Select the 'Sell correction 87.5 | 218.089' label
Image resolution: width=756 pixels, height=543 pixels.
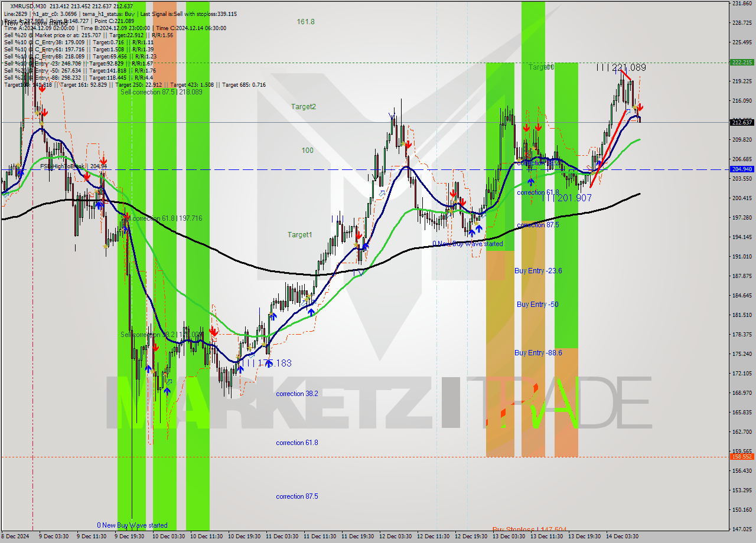[161, 92]
